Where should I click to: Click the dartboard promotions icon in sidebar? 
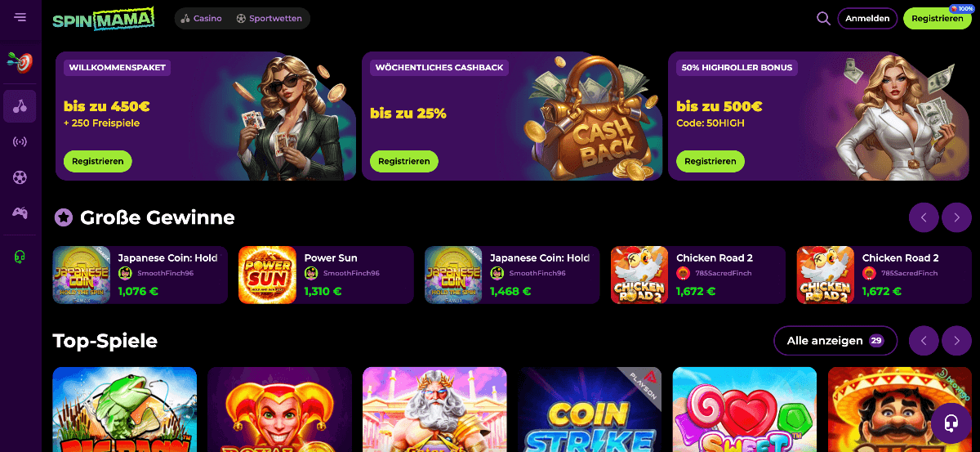pos(20,61)
